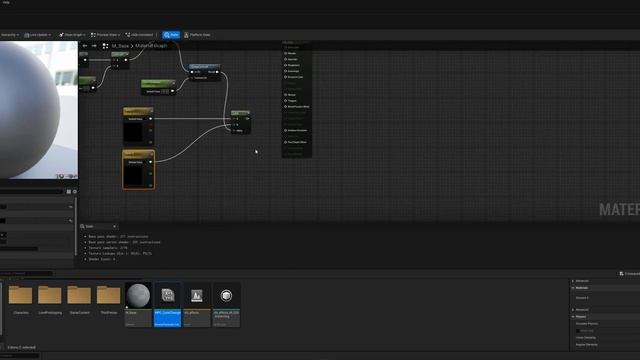The height and width of the screenshot is (360, 640).
Task: Select the asset with the white cube icon
Action: [x=226, y=304]
